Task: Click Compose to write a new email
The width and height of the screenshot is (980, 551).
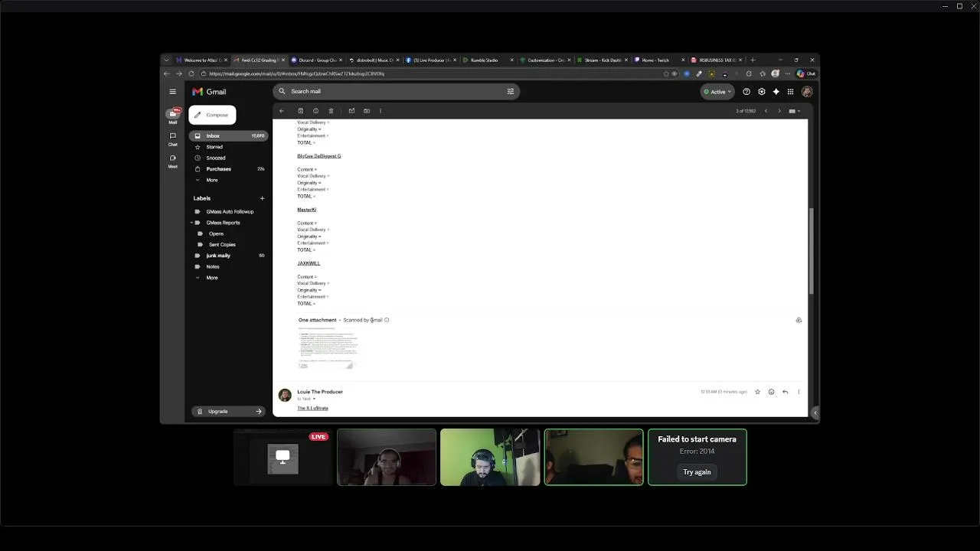Action: point(212,115)
